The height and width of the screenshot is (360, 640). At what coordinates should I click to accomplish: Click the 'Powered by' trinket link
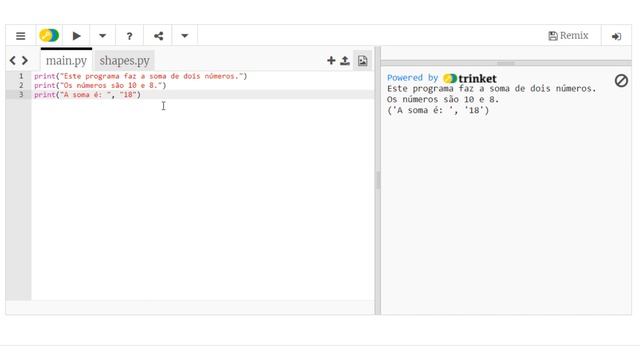(x=442, y=78)
